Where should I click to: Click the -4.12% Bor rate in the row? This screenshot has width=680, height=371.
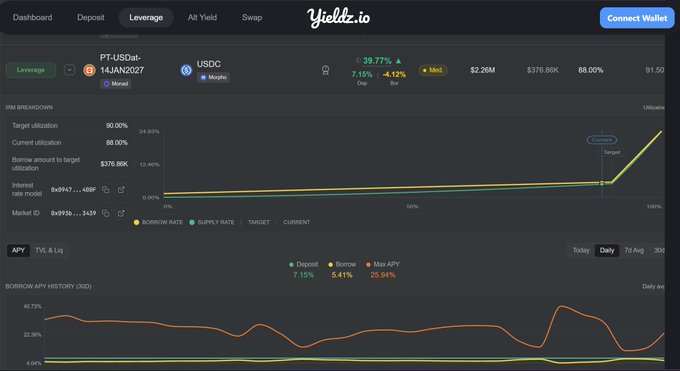pyautogui.click(x=394, y=75)
